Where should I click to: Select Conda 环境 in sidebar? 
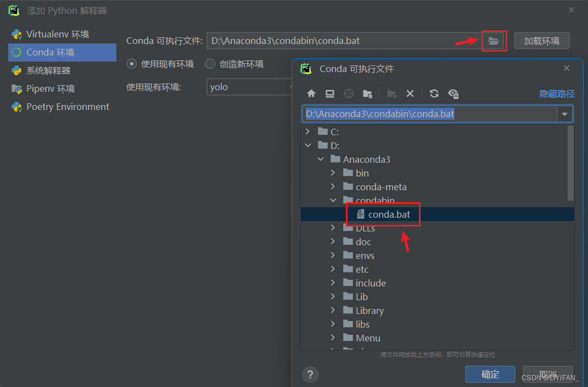pos(62,52)
